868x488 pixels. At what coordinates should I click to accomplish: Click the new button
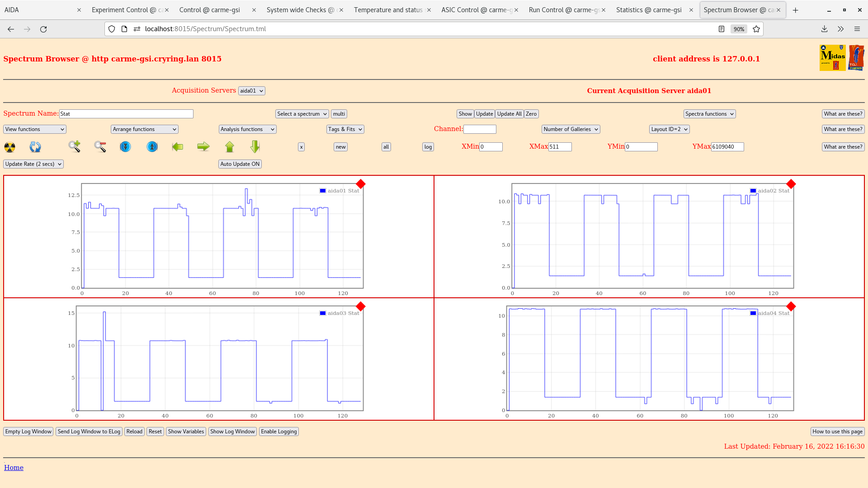point(340,147)
